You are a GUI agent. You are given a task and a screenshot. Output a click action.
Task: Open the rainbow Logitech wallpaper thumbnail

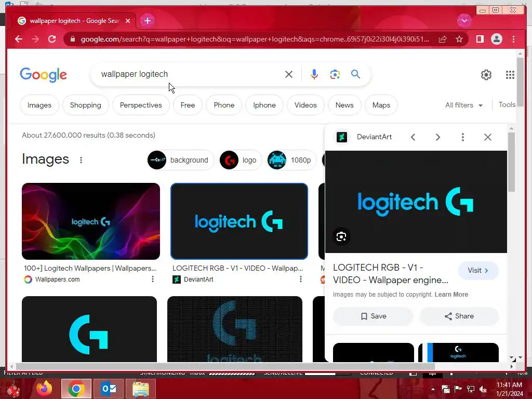coord(90,221)
